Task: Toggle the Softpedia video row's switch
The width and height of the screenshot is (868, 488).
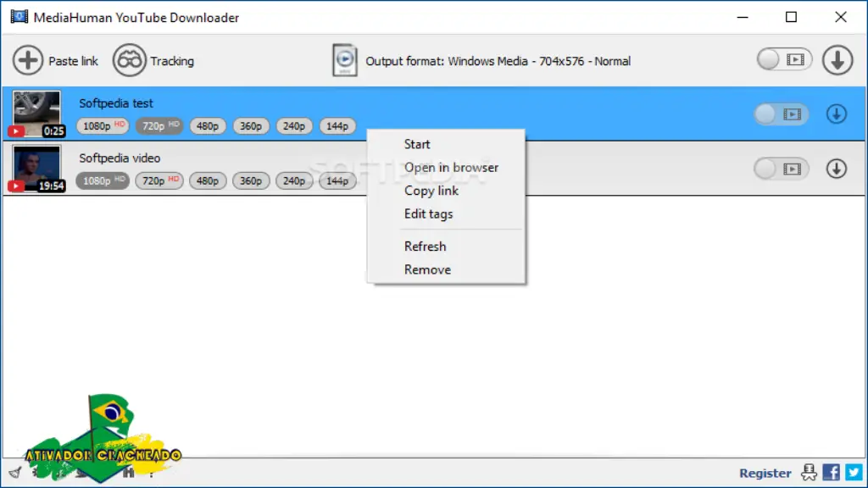Action: click(781, 169)
